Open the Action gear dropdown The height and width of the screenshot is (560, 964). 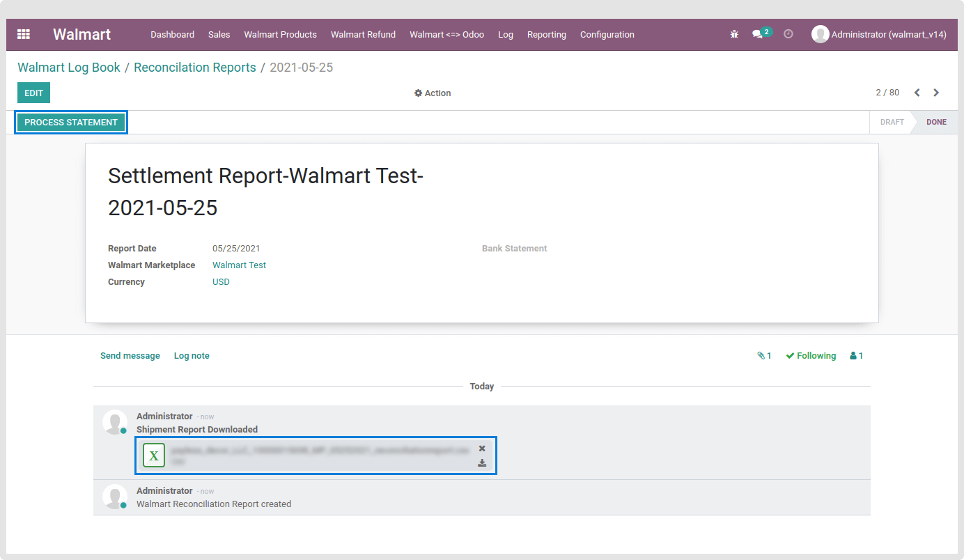pyautogui.click(x=433, y=93)
